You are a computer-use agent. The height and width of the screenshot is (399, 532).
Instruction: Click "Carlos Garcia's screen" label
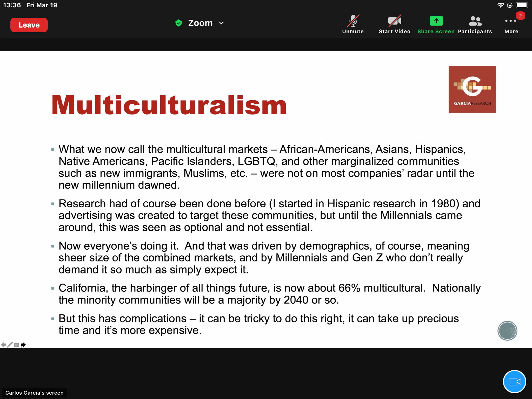coord(35,393)
